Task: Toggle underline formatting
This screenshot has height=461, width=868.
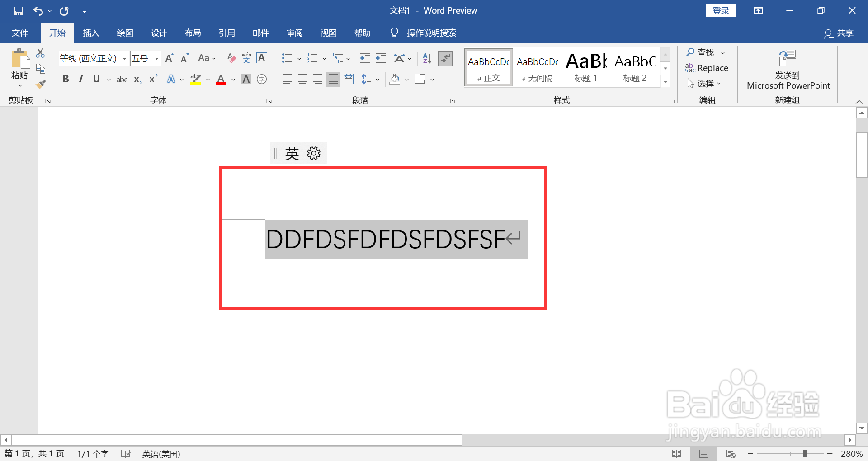Action: (96, 80)
